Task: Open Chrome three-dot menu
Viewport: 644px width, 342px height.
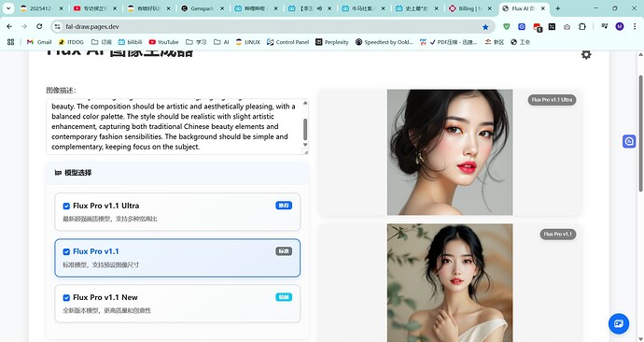Action: [x=635, y=27]
